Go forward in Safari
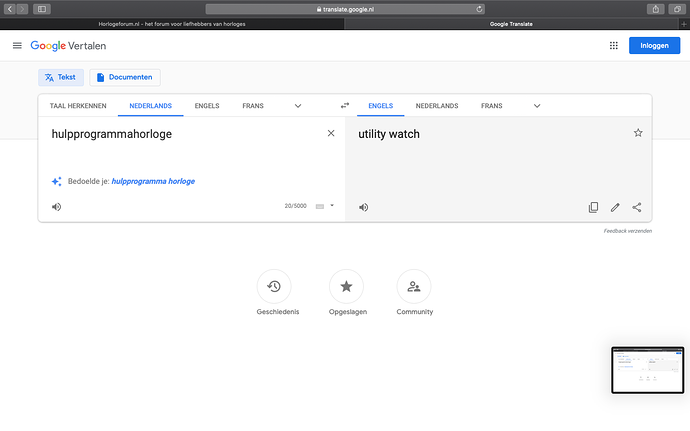 tap(22, 9)
